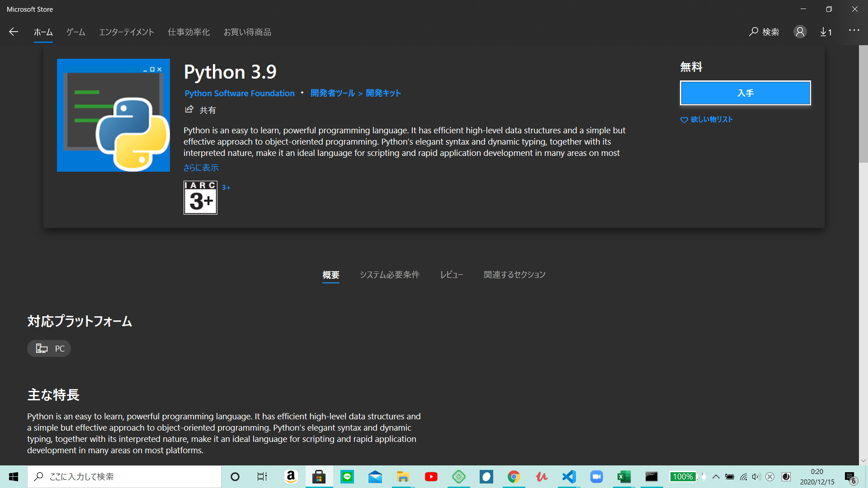
Task: Open the user account icon
Action: click(x=800, y=32)
